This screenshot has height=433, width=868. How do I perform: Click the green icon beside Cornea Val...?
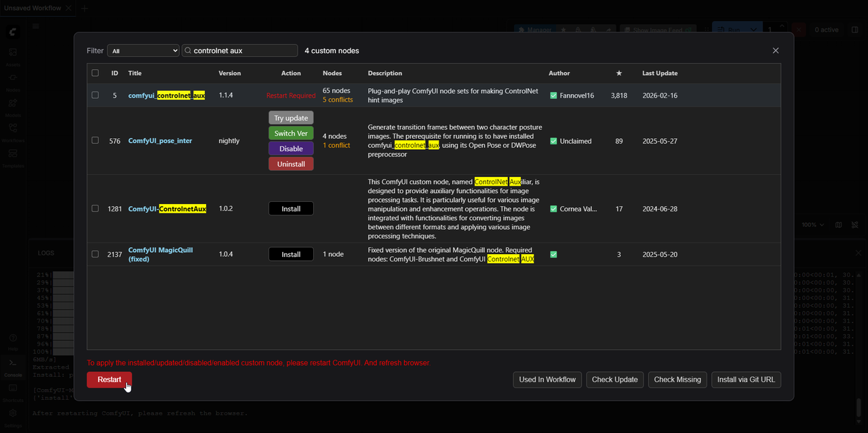pyautogui.click(x=553, y=209)
